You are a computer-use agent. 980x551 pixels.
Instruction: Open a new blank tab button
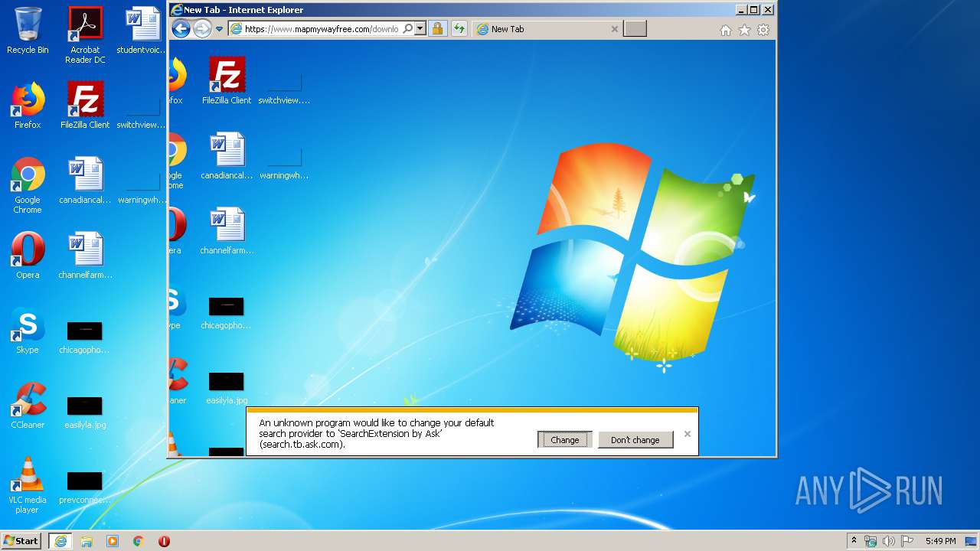(635, 29)
